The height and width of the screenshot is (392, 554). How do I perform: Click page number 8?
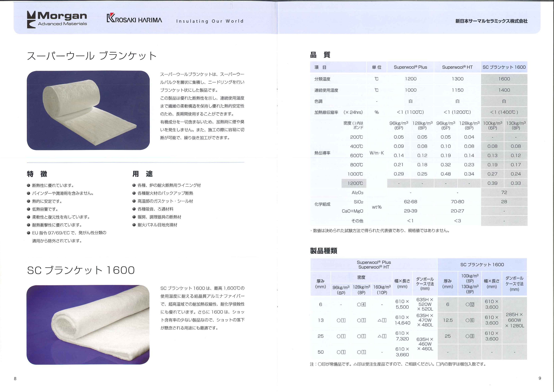15,379
